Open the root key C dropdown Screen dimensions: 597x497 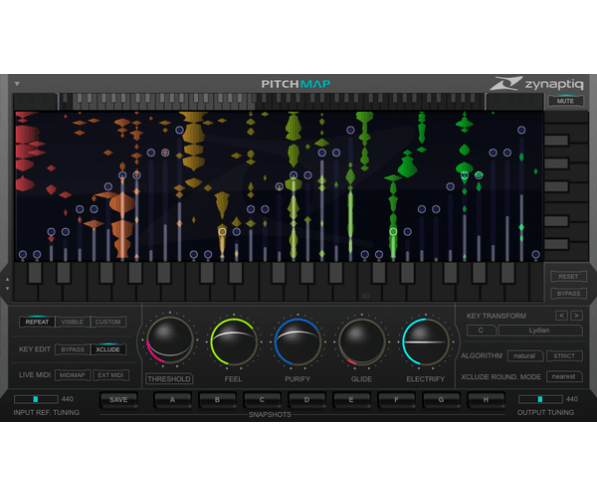[481, 330]
